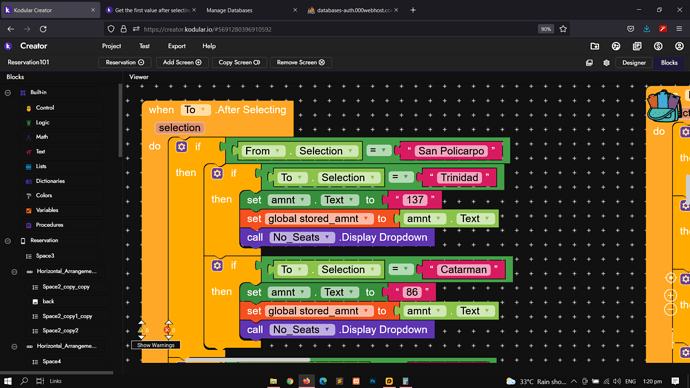
Task: Open the To component dropdown in event header
Action: [x=195, y=110]
